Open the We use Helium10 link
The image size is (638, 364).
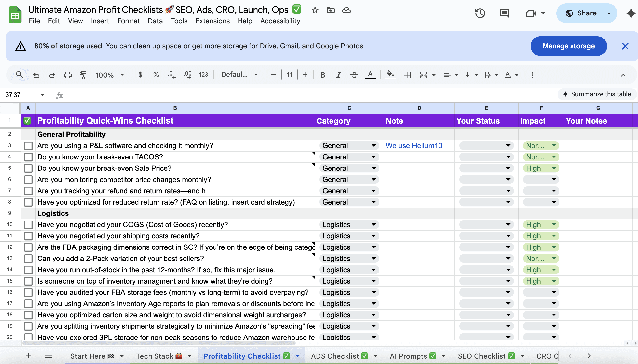(414, 146)
